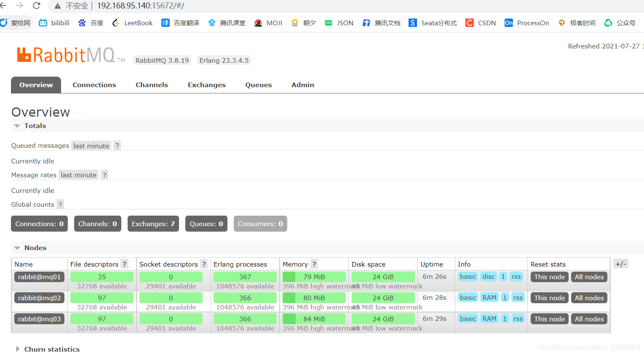644x355 pixels.
Task: Open the CSDN bookmark
Action: click(x=480, y=23)
